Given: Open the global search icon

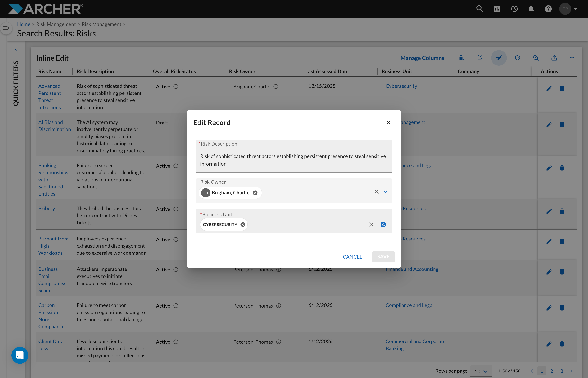Looking at the screenshot, I should pyautogui.click(x=479, y=9).
